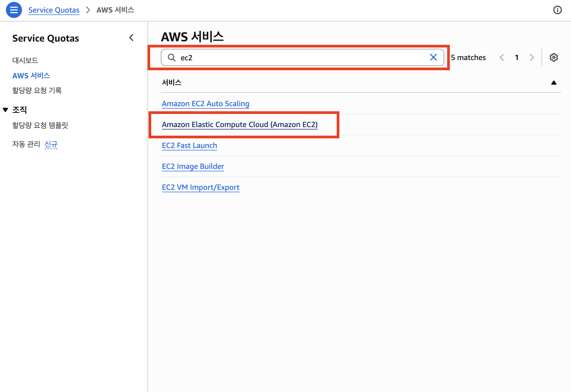571x392 pixels.
Task: Open the hamburger navigation menu
Action: click(14, 10)
